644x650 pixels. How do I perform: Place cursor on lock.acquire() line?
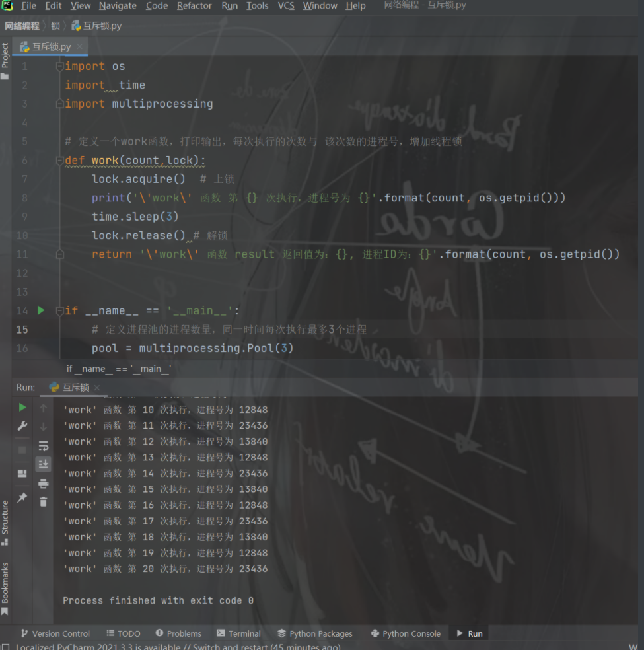139,179
